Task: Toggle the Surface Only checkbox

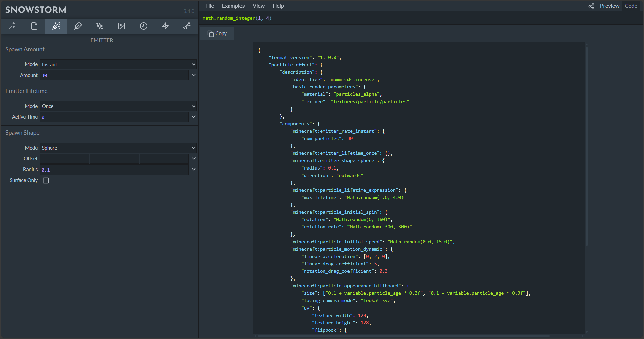Action: pos(46,180)
